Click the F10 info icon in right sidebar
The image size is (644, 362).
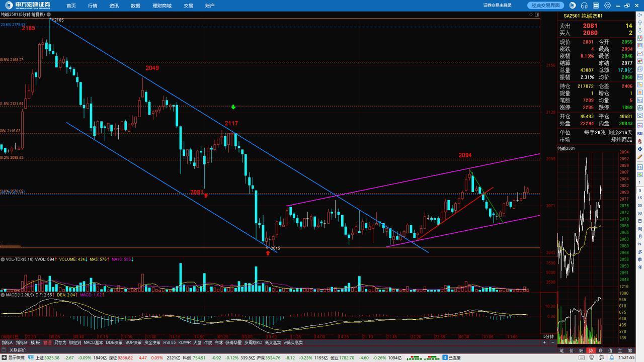640,76
